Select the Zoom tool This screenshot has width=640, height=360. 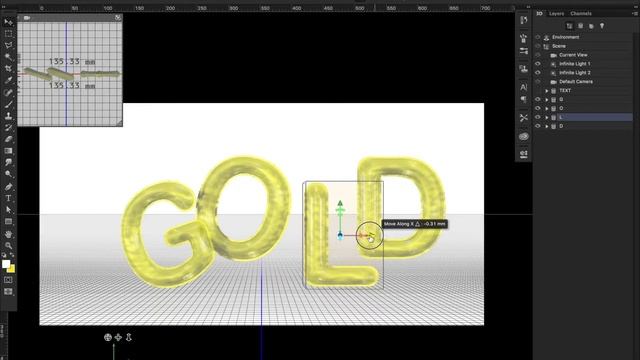(8, 246)
